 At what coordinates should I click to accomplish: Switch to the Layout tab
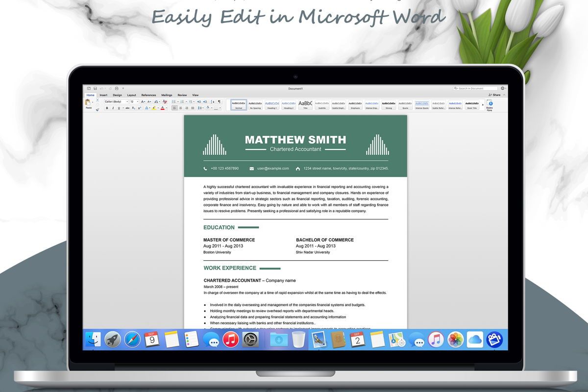(131, 95)
